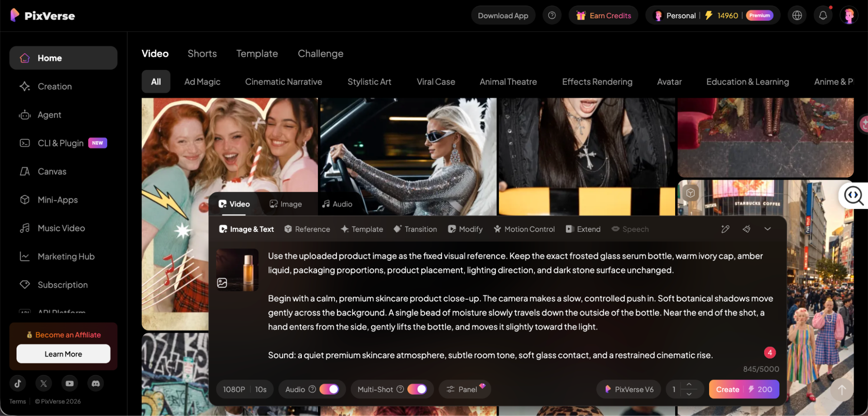Image resolution: width=868 pixels, height=416 pixels.
Task: Turn off the Audio toggle
Action: tap(329, 389)
